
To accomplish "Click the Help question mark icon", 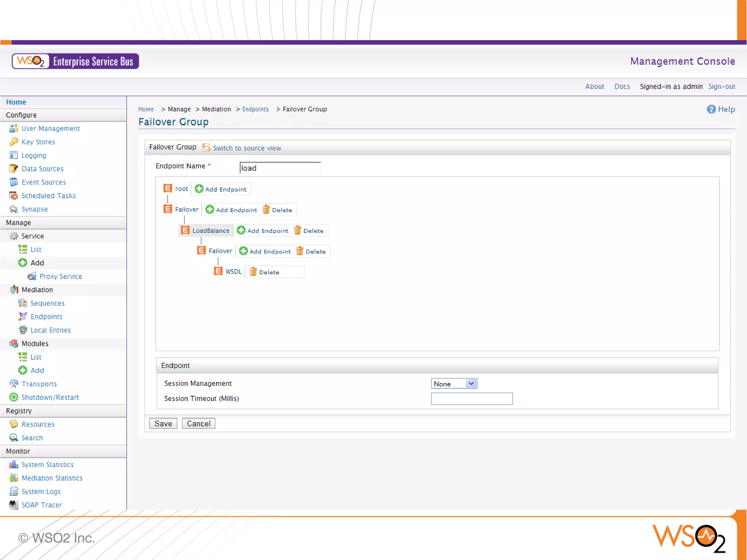I will point(711,109).
